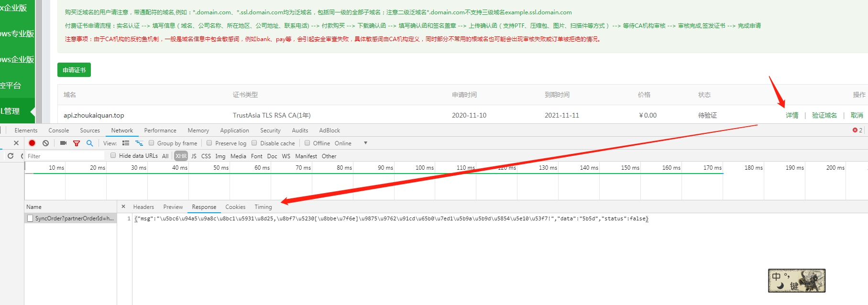The width and height of the screenshot is (868, 305).
Task: Switch to Preview tab
Action: pyautogui.click(x=173, y=207)
